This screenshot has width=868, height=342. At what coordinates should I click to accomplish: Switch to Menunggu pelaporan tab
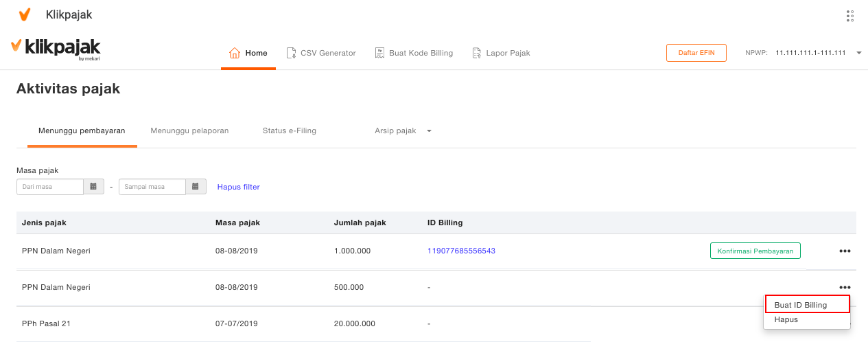[x=189, y=130]
